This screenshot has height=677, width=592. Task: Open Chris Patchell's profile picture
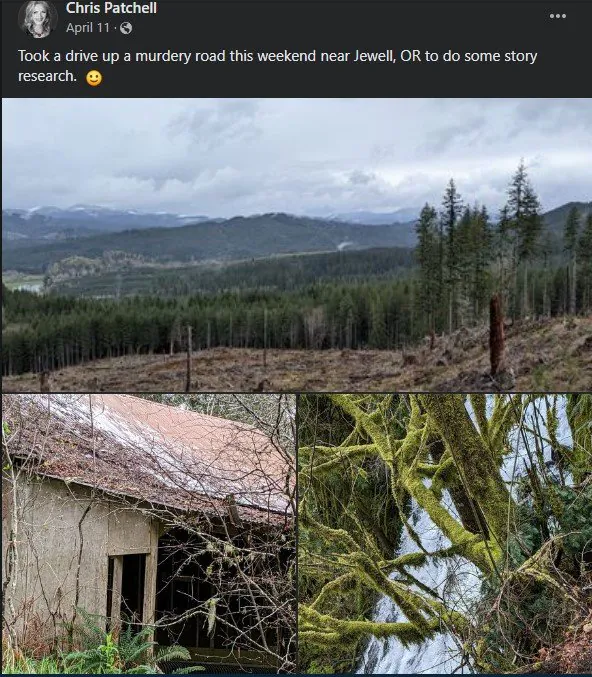tap(38, 19)
